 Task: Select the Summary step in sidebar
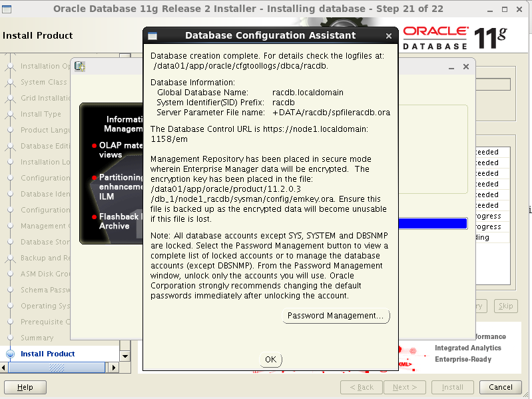(x=37, y=338)
